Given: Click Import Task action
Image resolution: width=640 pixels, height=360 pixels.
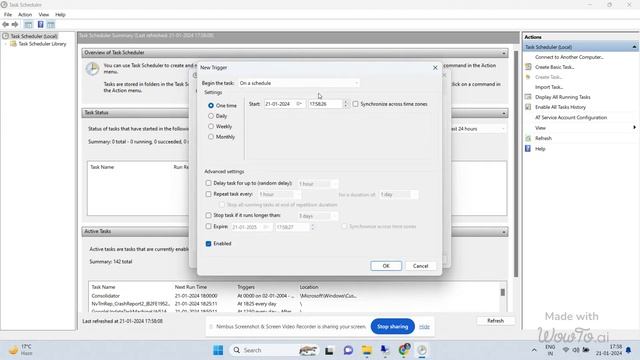Looking at the screenshot, I should tap(549, 87).
